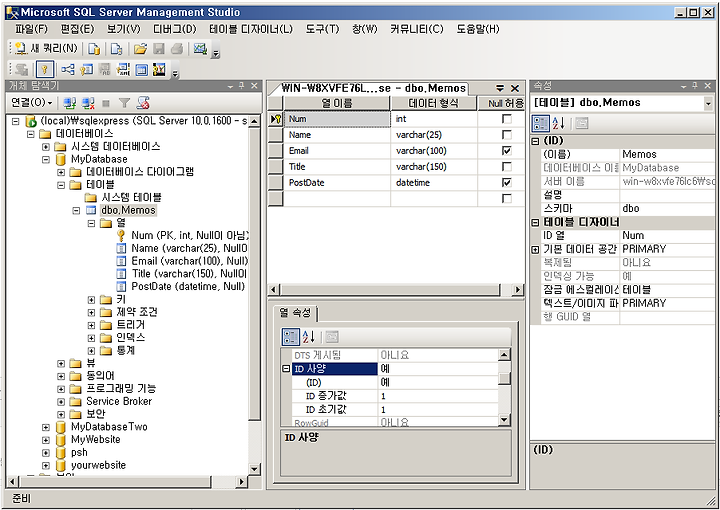
Task: Uncheck Null allowed for Email column
Action: coord(506,151)
